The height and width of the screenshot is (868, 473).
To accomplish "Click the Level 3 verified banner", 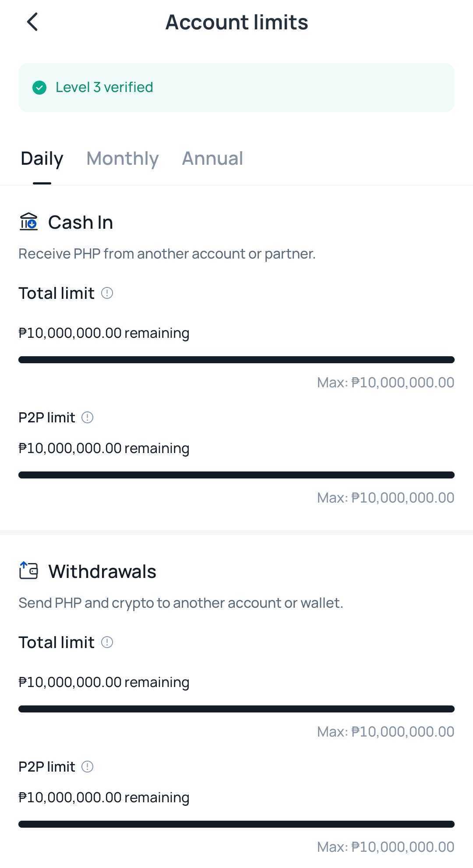I will pos(236,88).
